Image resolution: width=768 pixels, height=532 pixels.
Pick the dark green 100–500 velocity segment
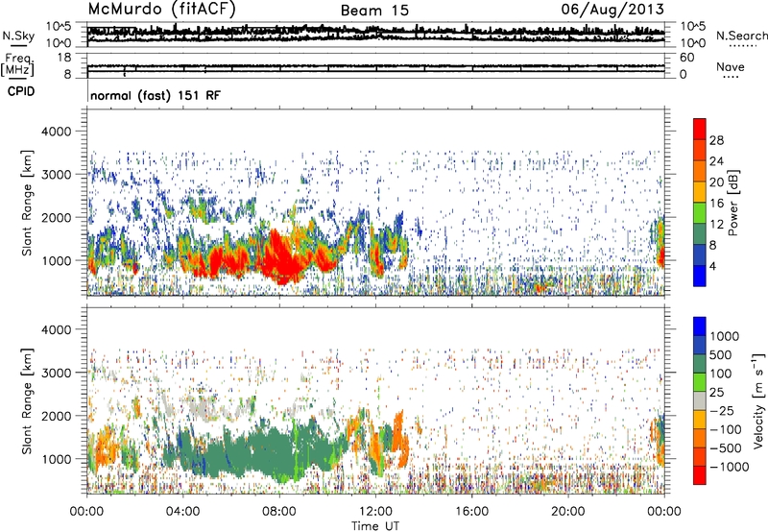coord(700,364)
